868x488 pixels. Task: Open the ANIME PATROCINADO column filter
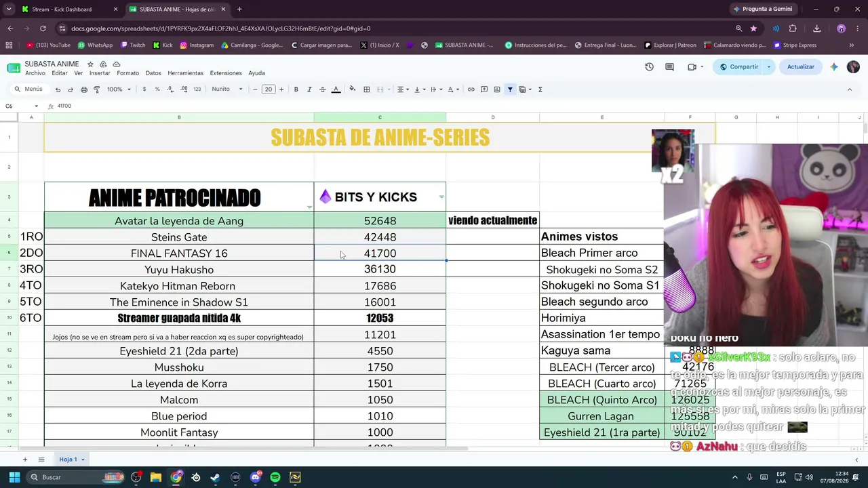[310, 207]
